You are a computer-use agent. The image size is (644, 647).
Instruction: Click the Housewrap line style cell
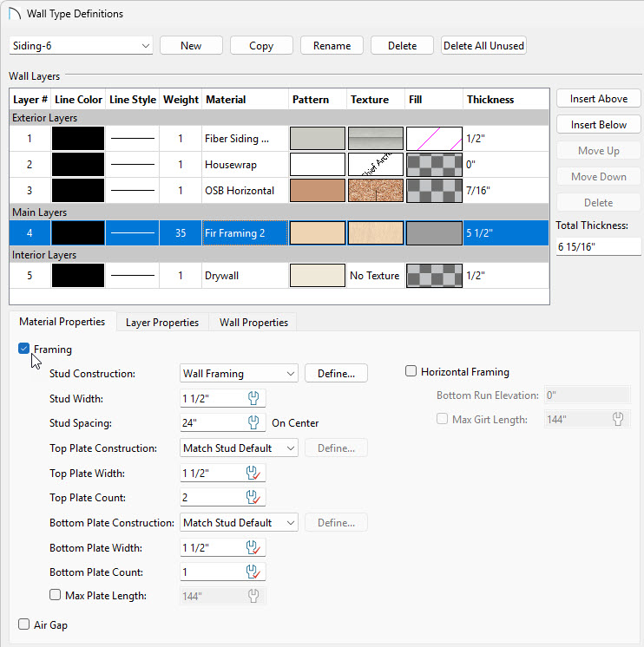click(133, 164)
